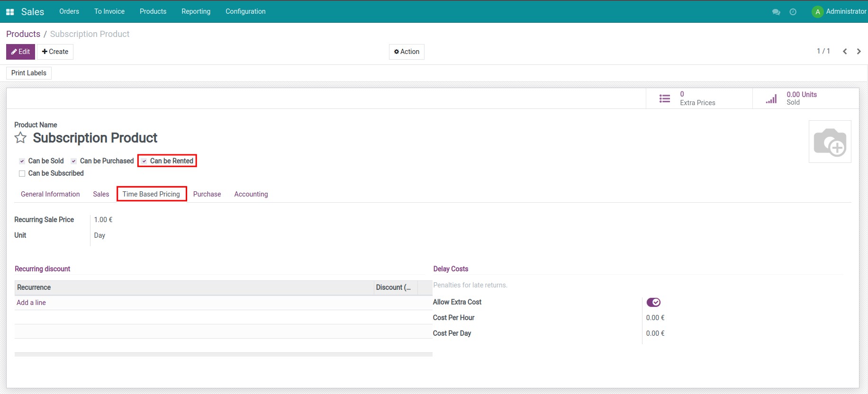Image resolution: width=868 pixels, height=394 pixels.
Task: Disable the Allow Extra Cost toggle
Action: [x=653, y=302]
